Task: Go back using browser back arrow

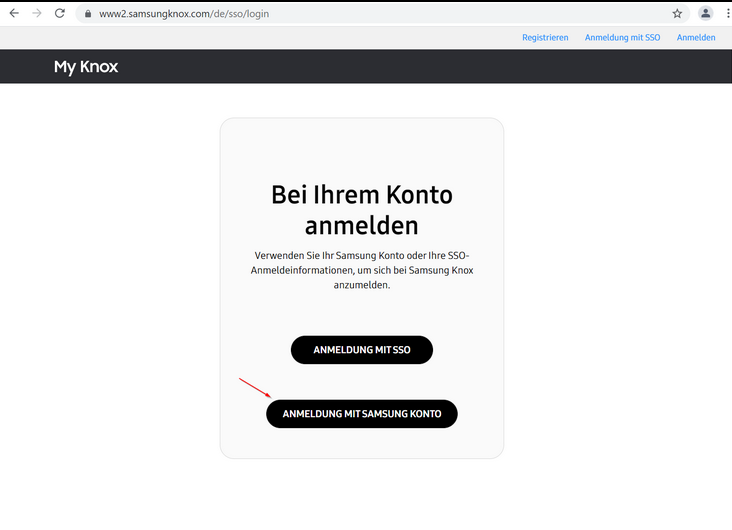Action: 14,14
